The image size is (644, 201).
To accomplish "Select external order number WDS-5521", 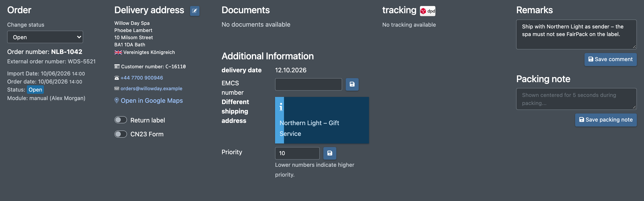I will point(81,62).
